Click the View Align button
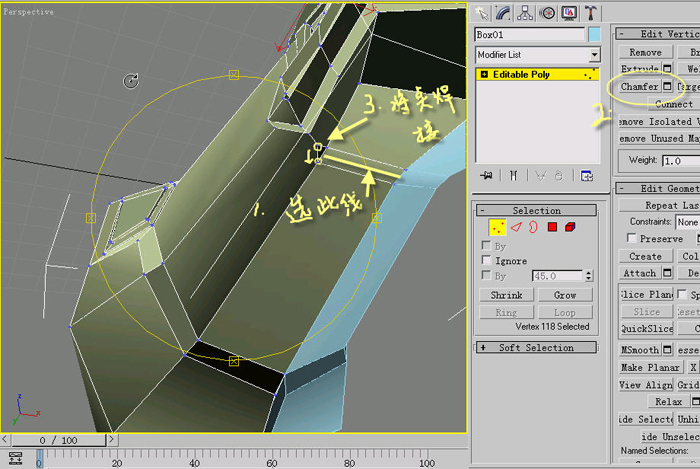 click(x=646, y=385)
